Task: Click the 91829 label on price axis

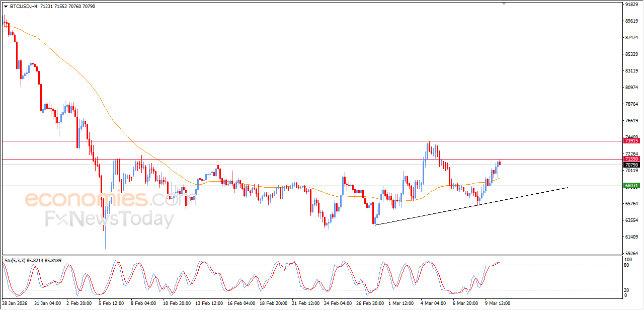Action: coord(631,5)
